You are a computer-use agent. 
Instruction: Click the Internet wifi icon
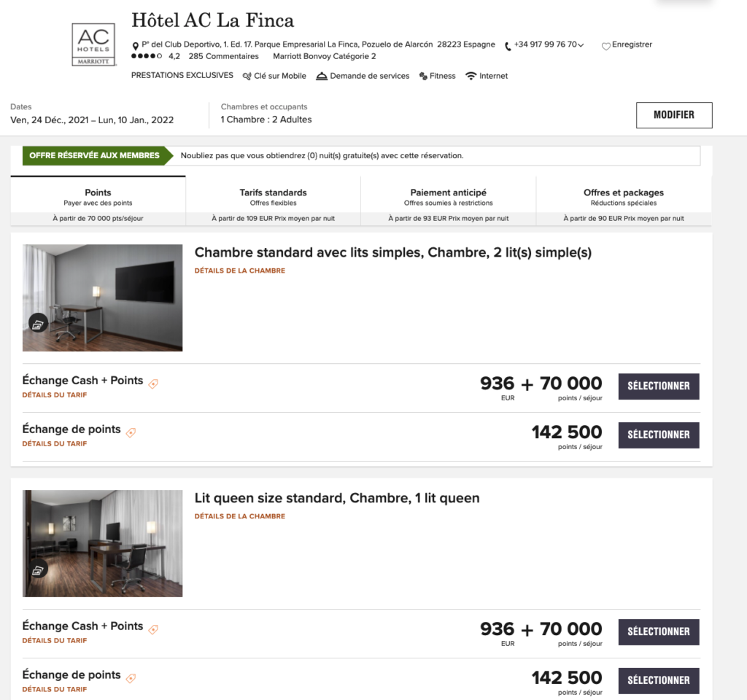click(x=471, y=76)
